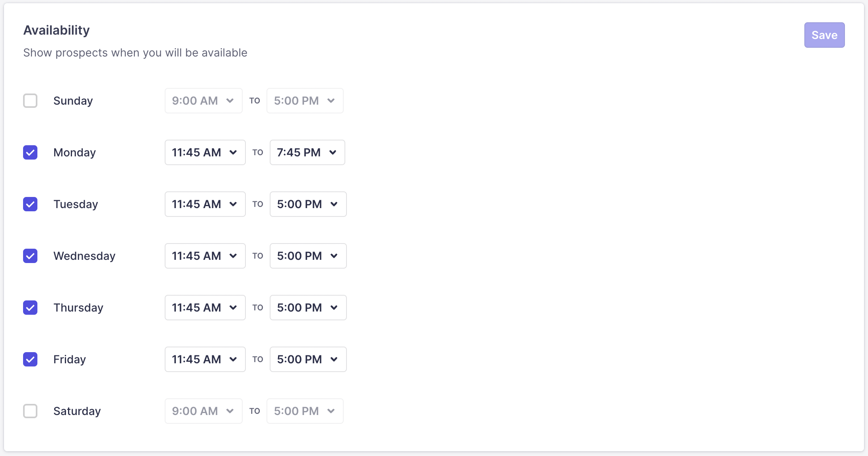
Task: Open Monday end time 7:45 PM dropdown
Action: point(307,152)
